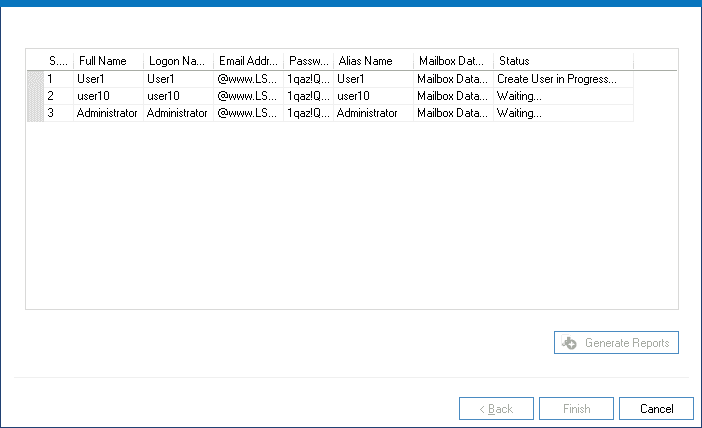This screenshot has height=428, width=702.
Task: Click the 'Waiting...' status for user10
Action: point(564,96)
